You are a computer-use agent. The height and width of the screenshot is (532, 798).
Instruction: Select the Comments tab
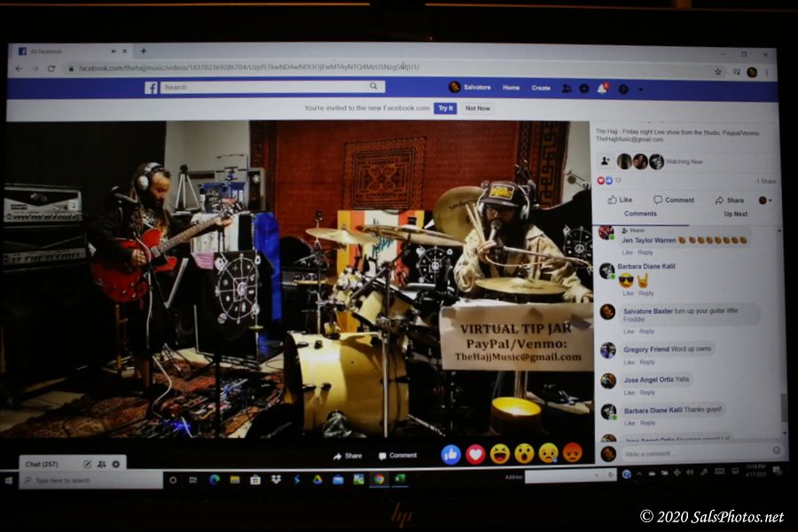(640, 214)
